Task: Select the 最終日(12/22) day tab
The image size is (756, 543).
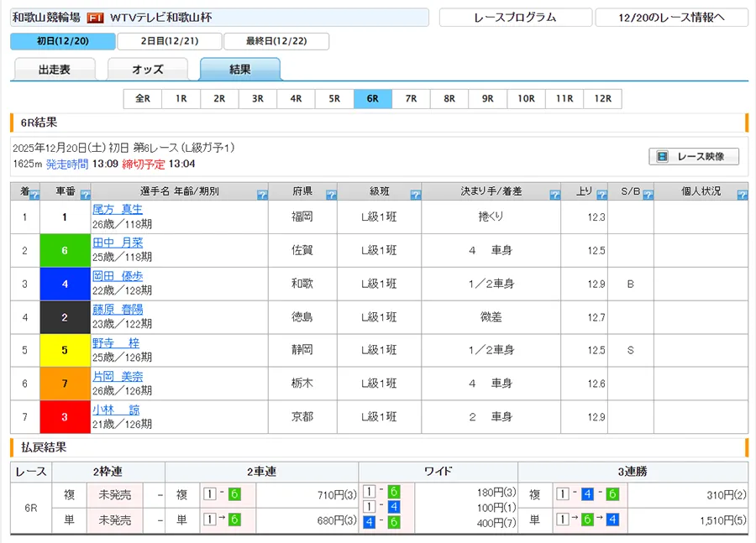Action: (x=276, y=41)
